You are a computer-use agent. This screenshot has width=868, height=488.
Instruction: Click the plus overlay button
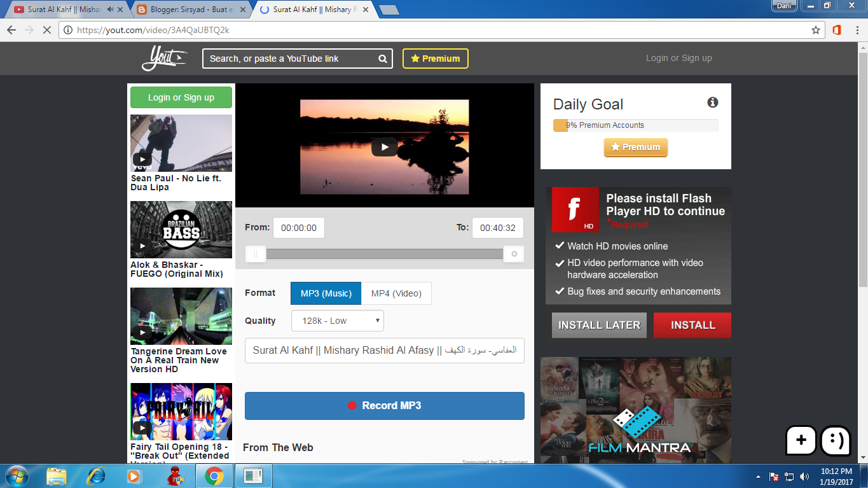tap(801, 440)
